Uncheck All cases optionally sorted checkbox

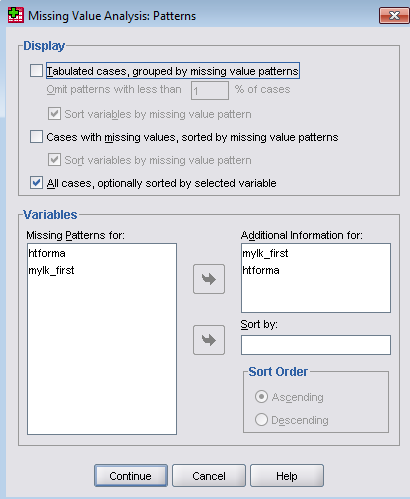point(36,183)
